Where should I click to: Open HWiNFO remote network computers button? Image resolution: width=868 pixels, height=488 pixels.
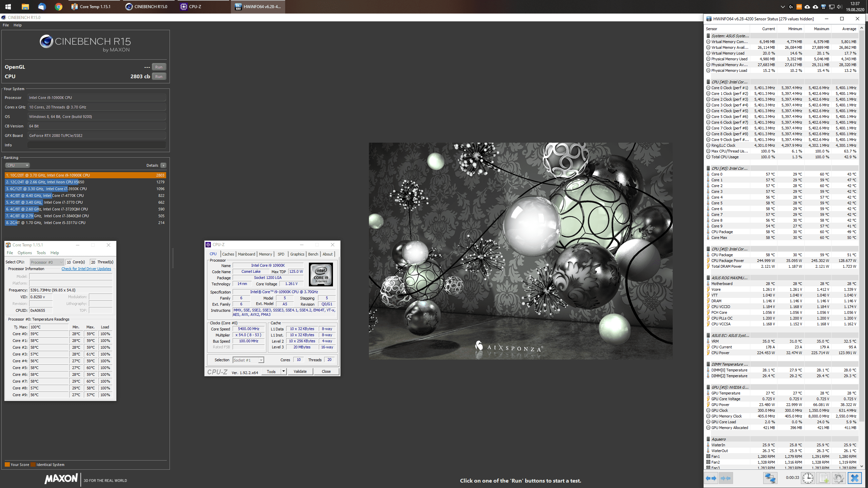(x=770, y=478)
